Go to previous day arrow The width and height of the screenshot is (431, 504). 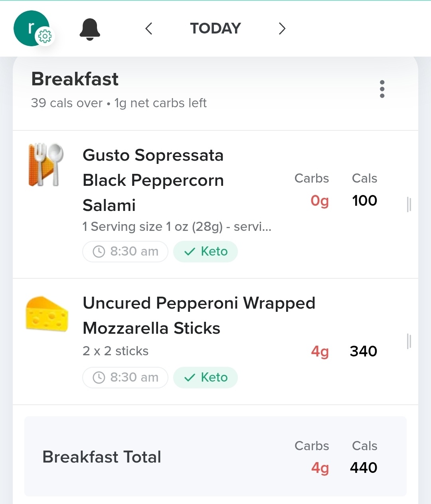pyautogui.click(x=149, y=29)
